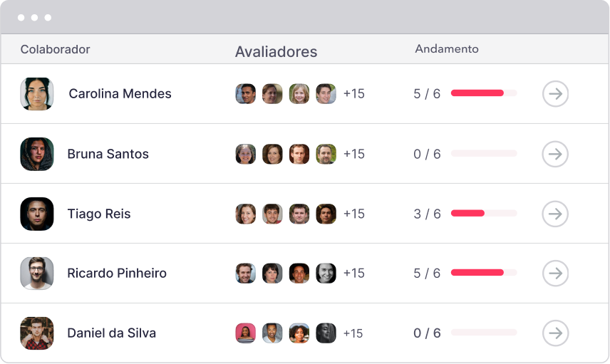Open Carolina Mendes name link
Screen dimensions: 610x364
click(x=120, y=94)
